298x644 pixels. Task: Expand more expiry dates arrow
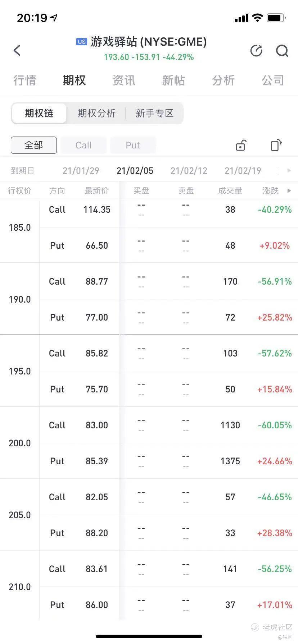[x=289, y=171]
